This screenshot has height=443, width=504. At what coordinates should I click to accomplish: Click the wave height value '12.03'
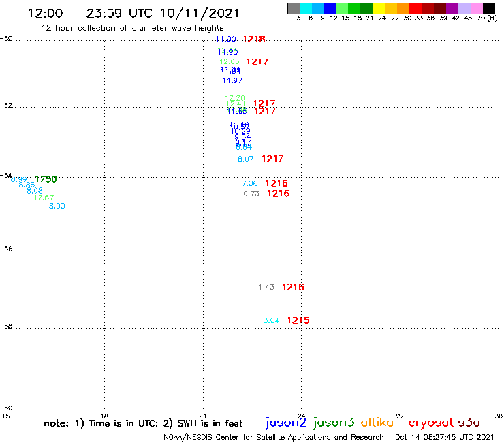click(230, 61)
